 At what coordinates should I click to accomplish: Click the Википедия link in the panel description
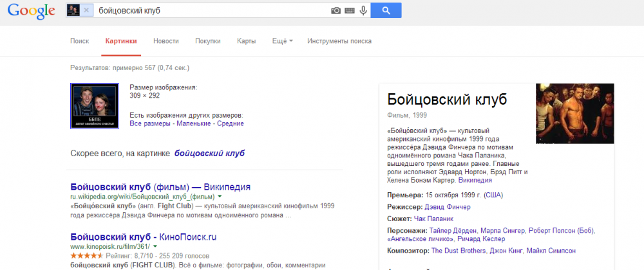click(x=475, y=180)
